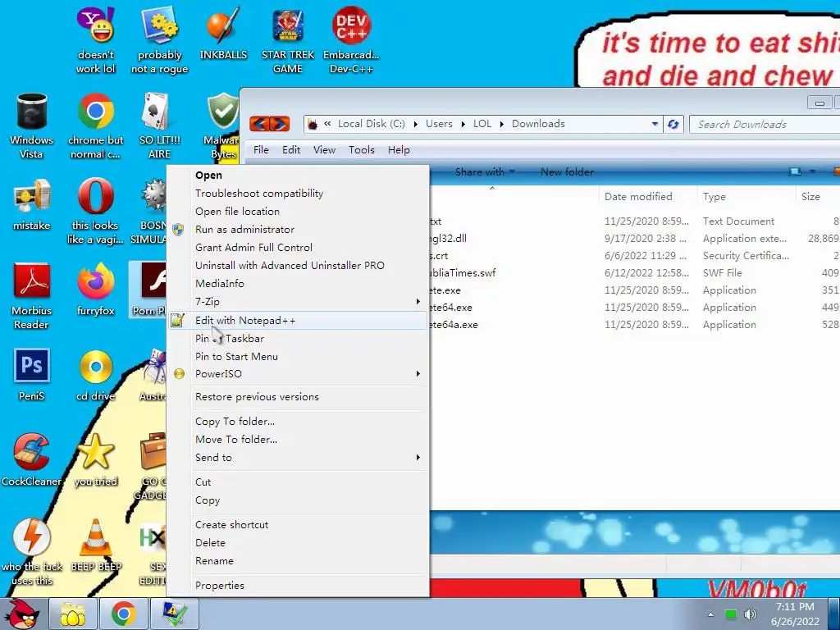This screenshot has width=840, height=630.
Task: Open the Photoshop Ps desktop icon
Action: click(x=32, y=375)
